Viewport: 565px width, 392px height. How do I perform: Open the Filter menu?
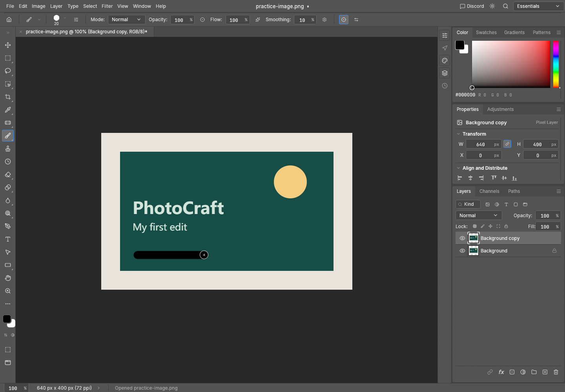(107, 6)
